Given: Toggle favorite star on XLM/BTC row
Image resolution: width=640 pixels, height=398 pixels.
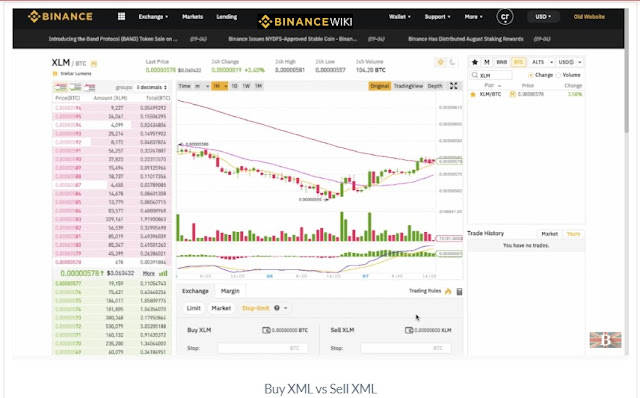Looking at the screenshot, I should tap(473, 94).
